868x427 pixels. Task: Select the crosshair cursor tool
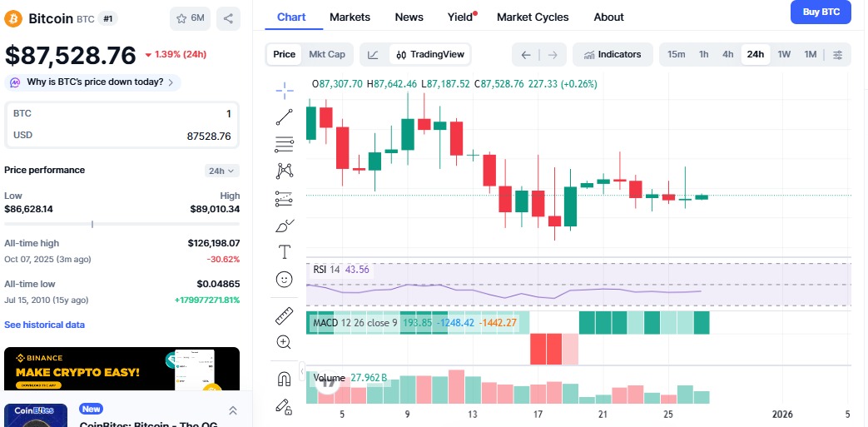click(x=285, y=90)
